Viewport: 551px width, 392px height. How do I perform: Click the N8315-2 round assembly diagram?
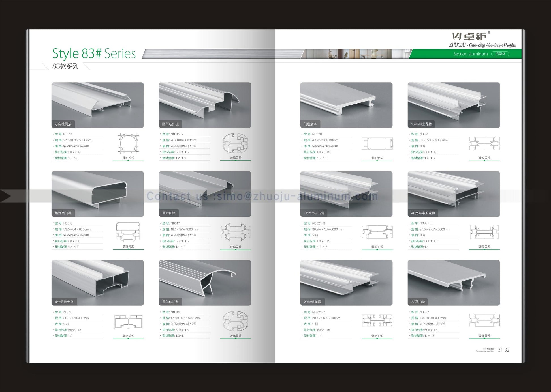pos(235,143)
